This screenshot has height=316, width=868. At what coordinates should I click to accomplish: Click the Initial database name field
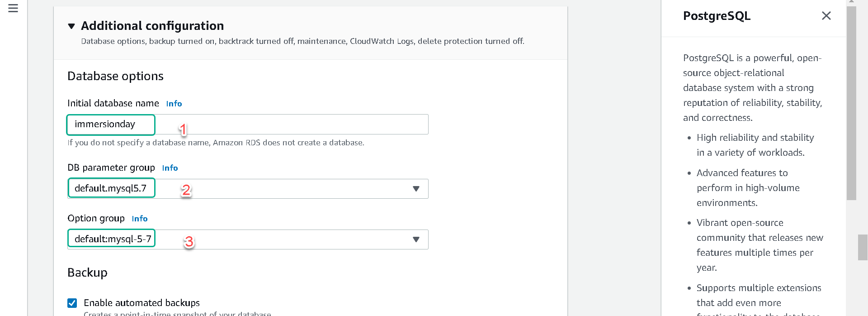tap(248, 124)
